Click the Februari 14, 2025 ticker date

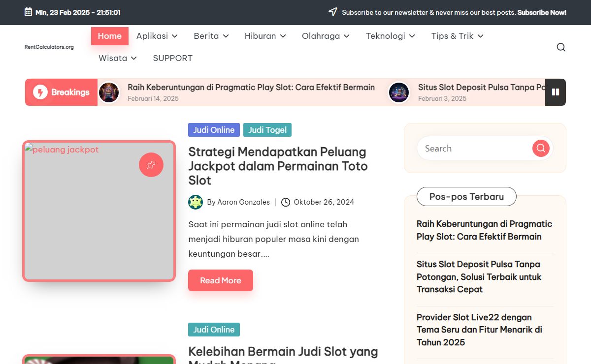(x=153, y=98)
